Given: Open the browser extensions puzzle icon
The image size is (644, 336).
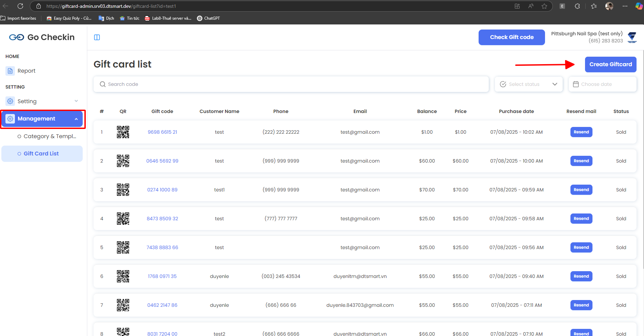Looking at the screenshot, I should pos(577,6).
